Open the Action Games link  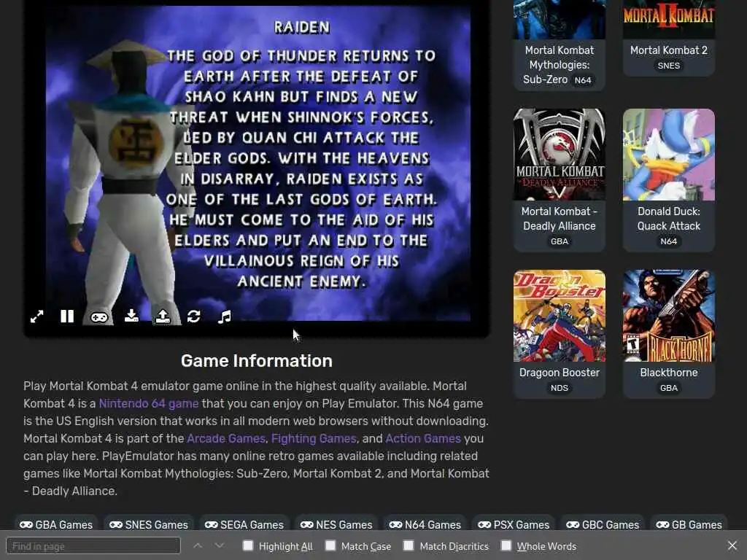pyautogui.click(x=423, y=438)
